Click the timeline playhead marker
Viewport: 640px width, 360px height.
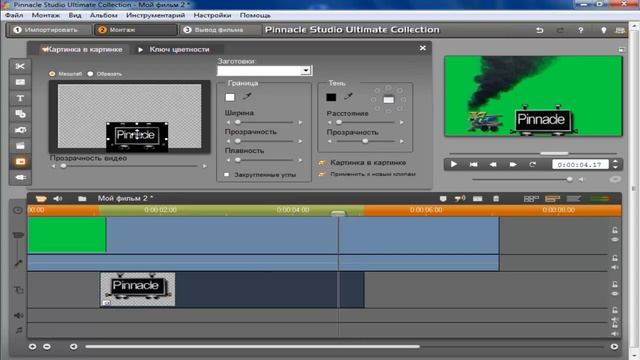[338, 213]
